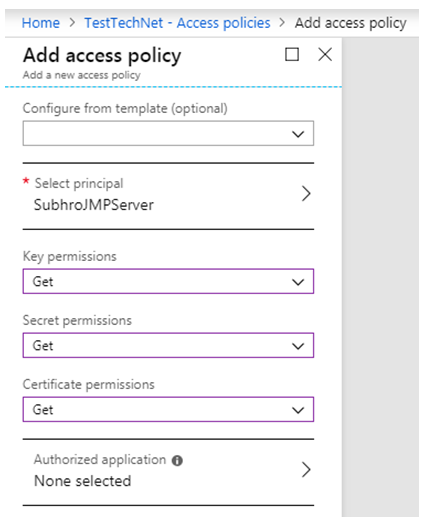
Task: Click the Add access policy breadcrumb item
Action: point(351,23)
